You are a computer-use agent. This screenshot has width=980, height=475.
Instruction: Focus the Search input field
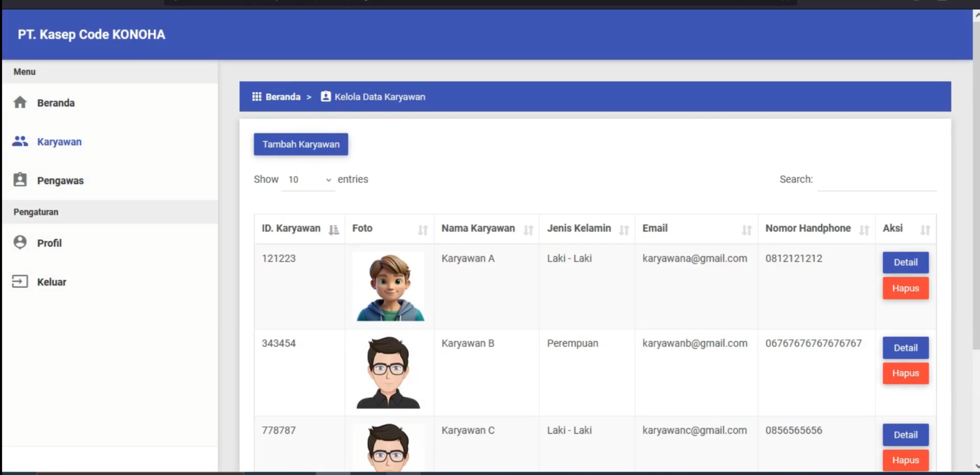(x=877, y=180)
